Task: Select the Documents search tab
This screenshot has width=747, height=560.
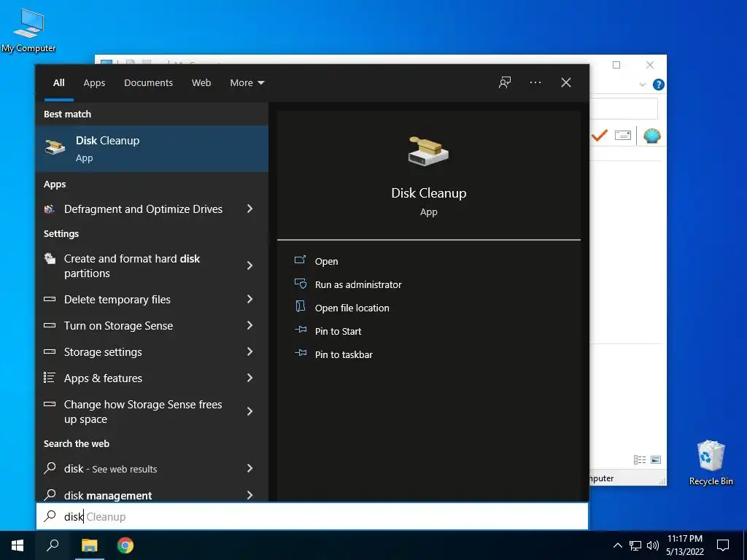Action: [148, 83]
